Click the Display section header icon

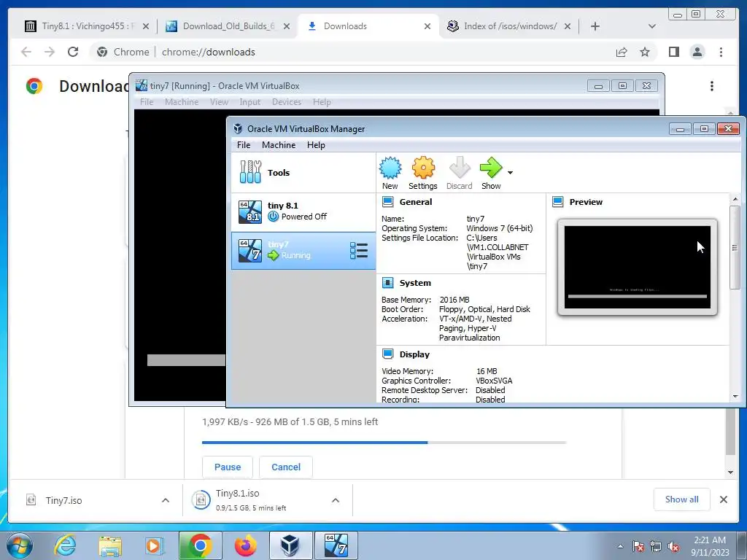388,354
